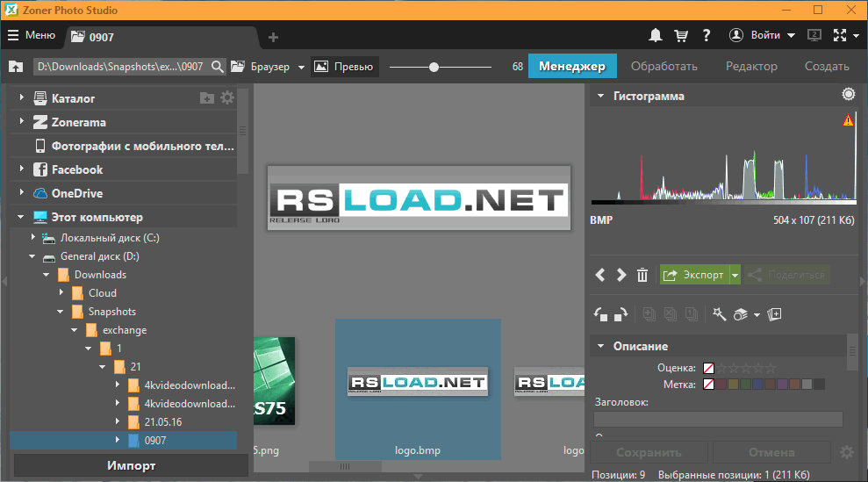
Task: Click the search magnifier icon
Action: pos(218,67)
